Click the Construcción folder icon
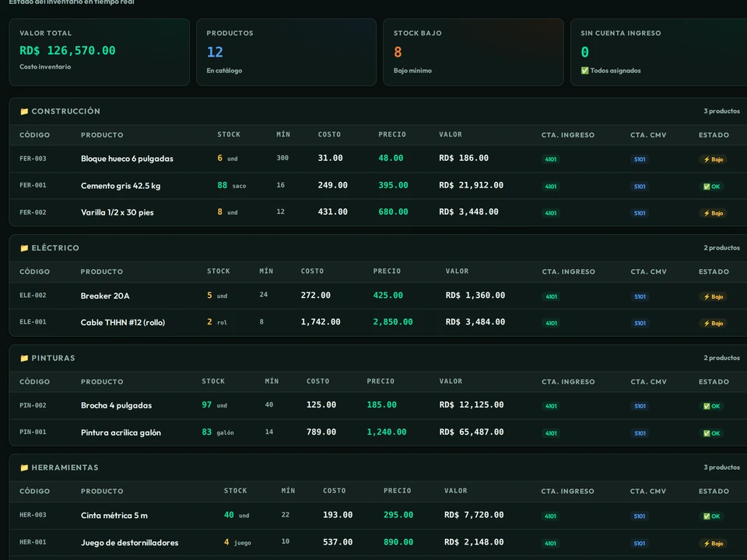This screenshot has height=560, width=747. coord(24,111)
